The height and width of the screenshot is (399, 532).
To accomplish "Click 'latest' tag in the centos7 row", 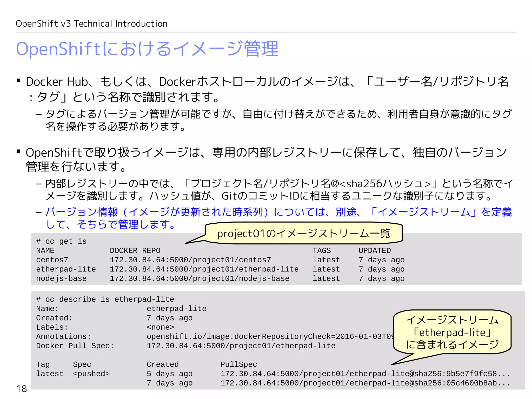I will [x=326, y=260].
